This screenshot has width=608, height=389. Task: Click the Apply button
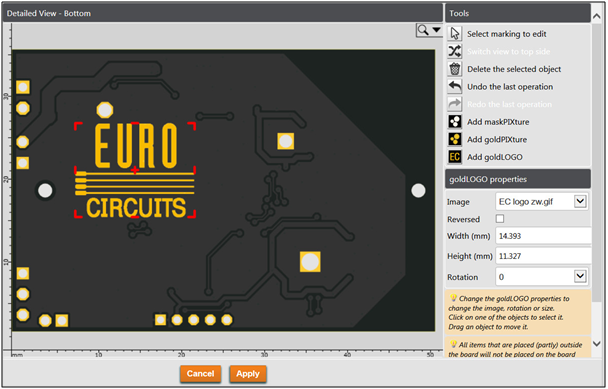(248, 374)
